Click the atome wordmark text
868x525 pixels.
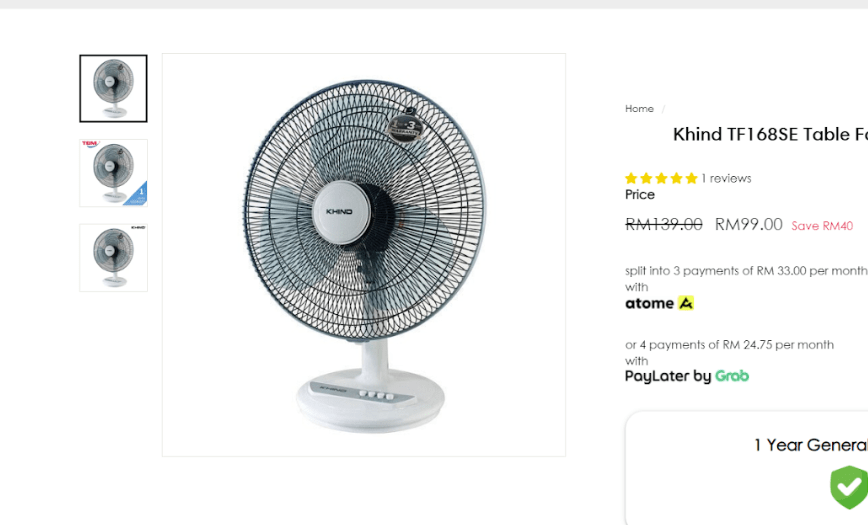(649, 303)
